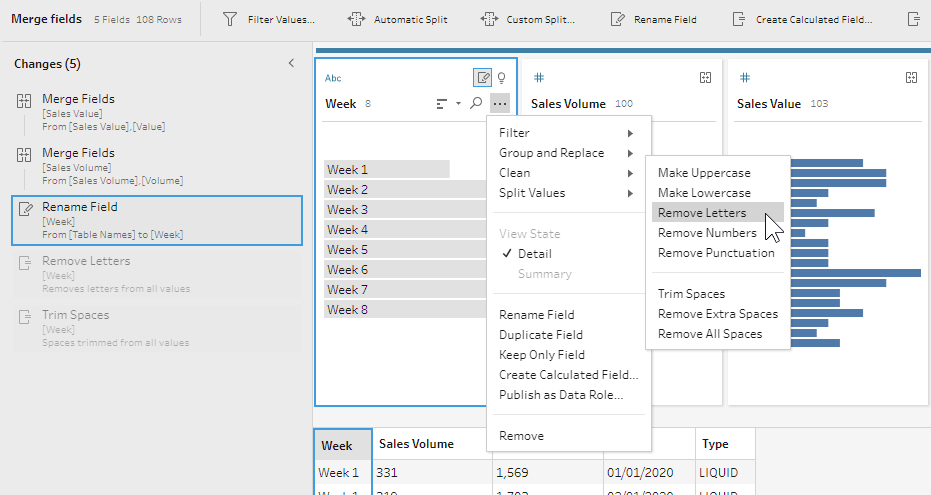Select Remove Punctuation
The height and width of the screenshot is (495, 931).
(718, 253)
